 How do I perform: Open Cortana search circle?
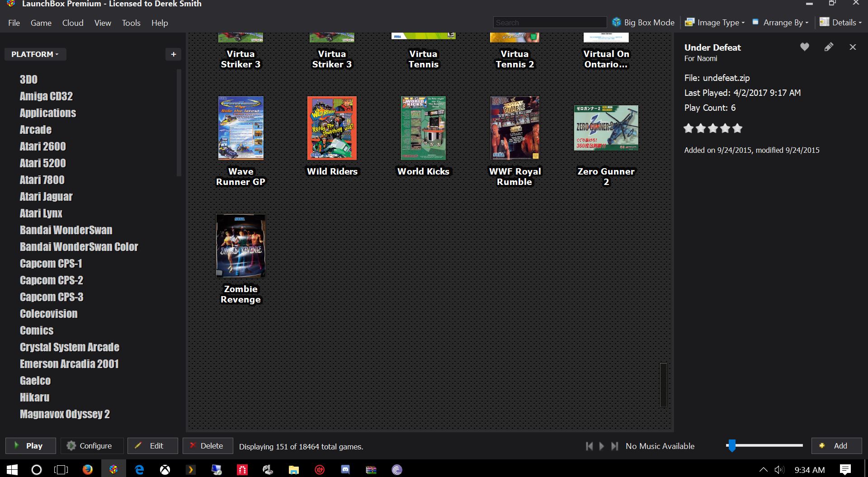[x=37, y=469]
